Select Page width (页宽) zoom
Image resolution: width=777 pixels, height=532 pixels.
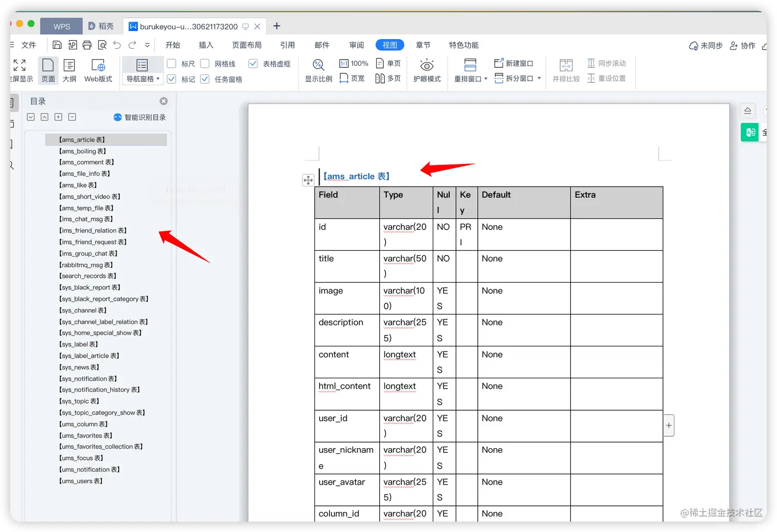click(x=352, y=78)
